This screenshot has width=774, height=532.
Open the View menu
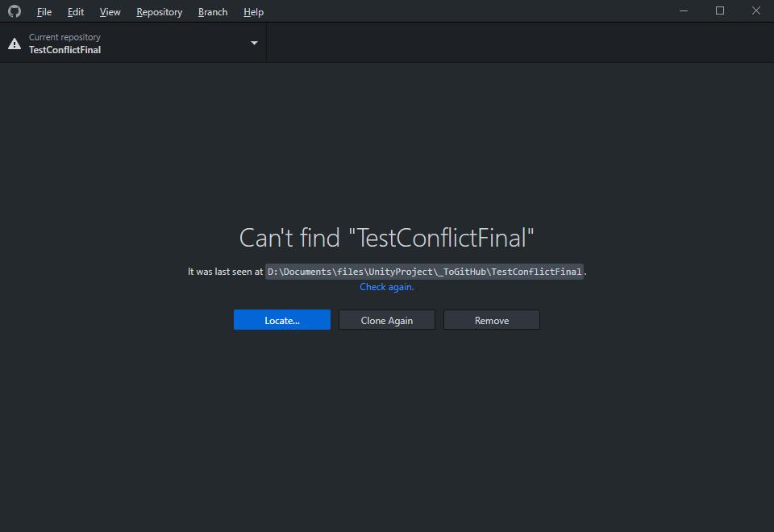tap(110, 12)
